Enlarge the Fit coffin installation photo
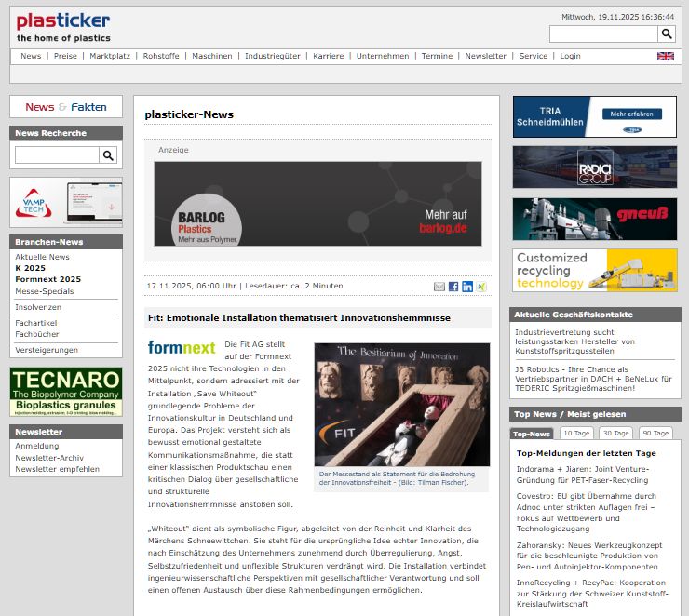 (x=402, y=405)
